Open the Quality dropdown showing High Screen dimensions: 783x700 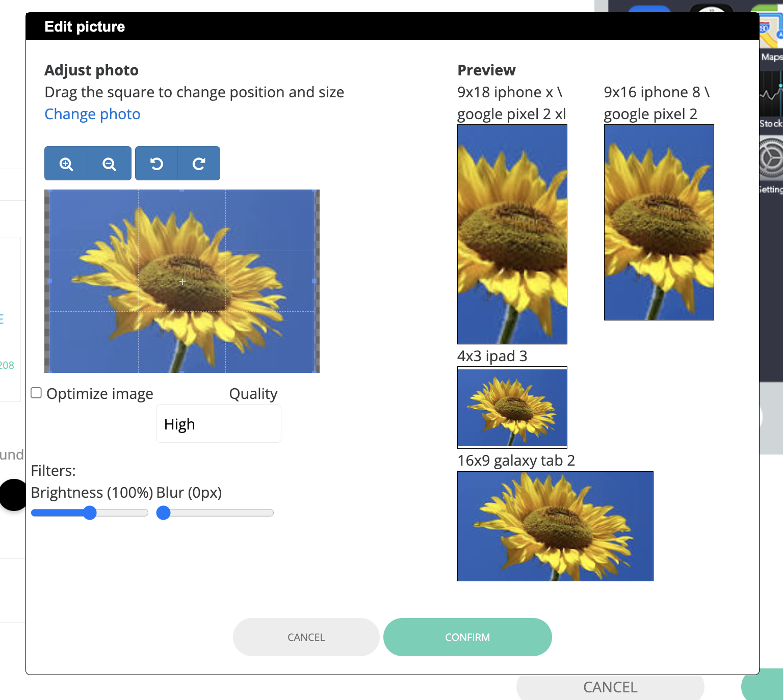coord(218,424)
